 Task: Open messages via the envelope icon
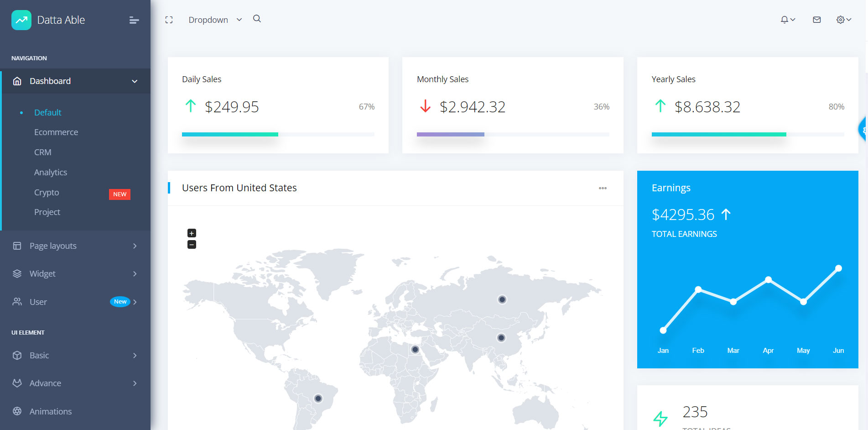pyautogui.click(x=816, y=20)
